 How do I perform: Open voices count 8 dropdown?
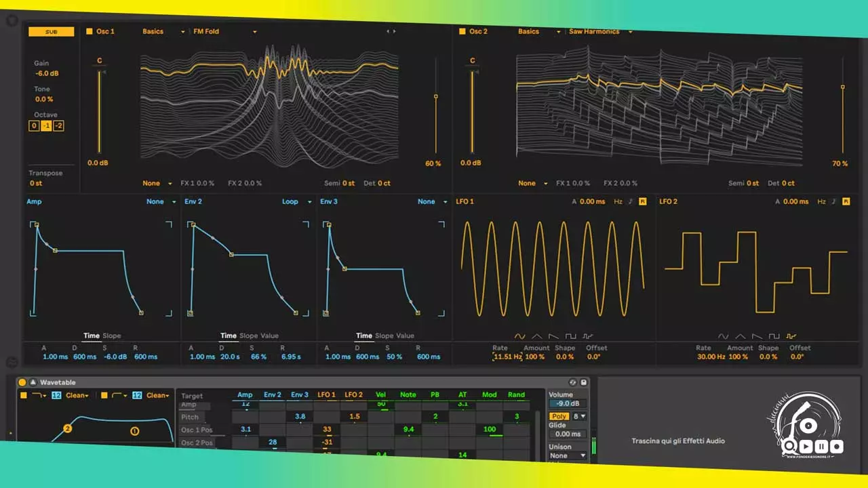[579, 416]
